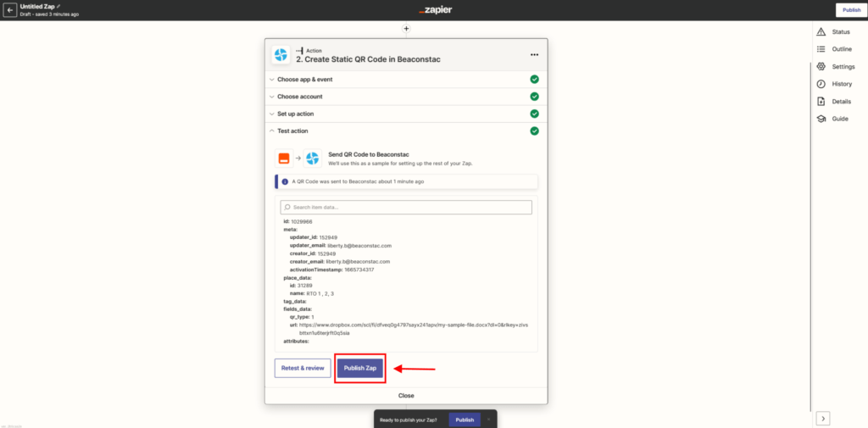Click the tag_data field label
This screenshot has height=428, width=868.
pos(294,301)
